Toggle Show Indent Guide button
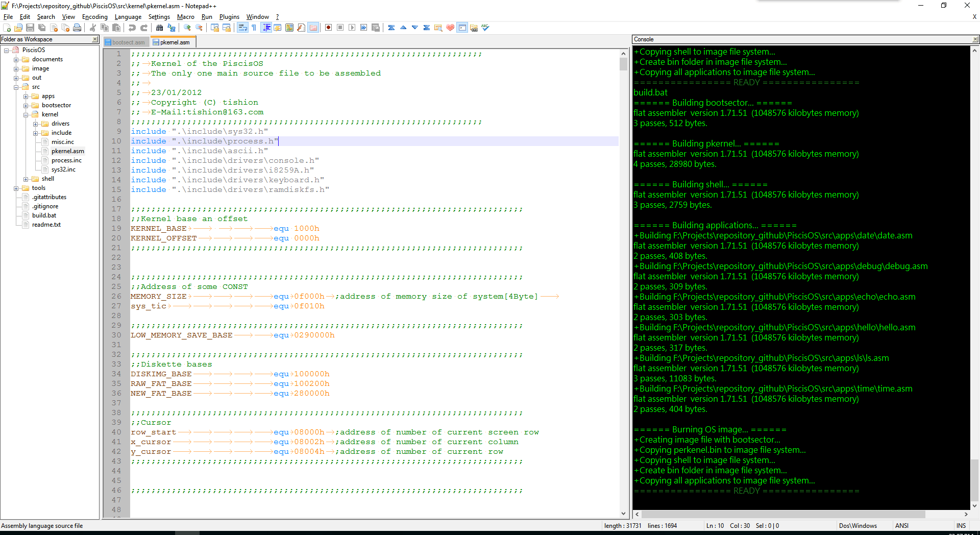 [266, 28]
